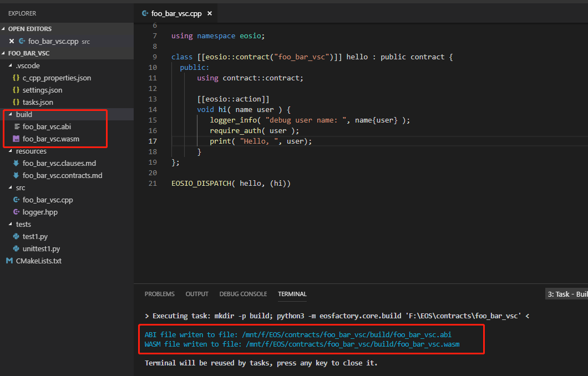The height and width of the screenshot is (376, 588).
Task: Click the 'WASM file writen to file' terminal line
Action: tap(302, 344)
